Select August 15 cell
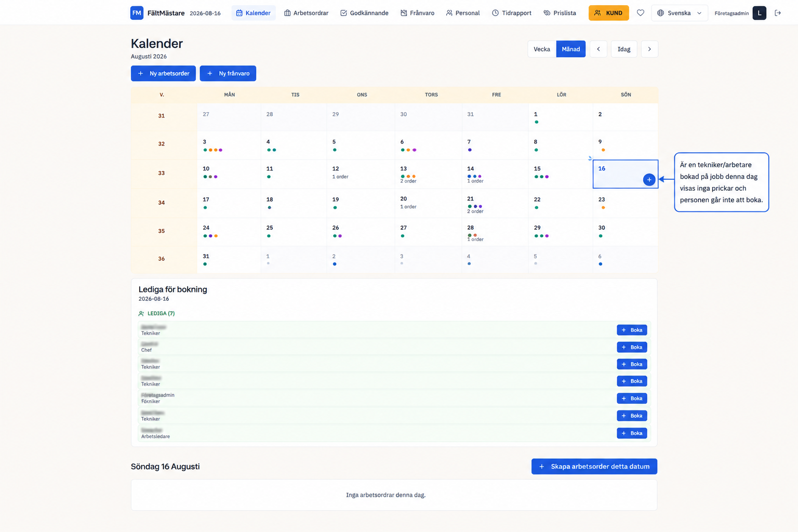Viewport: 798px width, 532px height. (560, 174)
